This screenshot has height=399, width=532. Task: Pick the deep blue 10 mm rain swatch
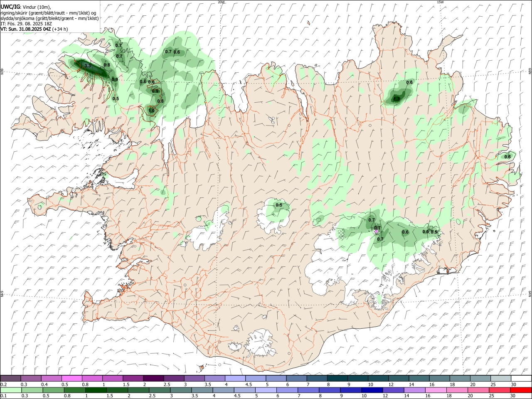pyautogui.click(x=371, y=390)
